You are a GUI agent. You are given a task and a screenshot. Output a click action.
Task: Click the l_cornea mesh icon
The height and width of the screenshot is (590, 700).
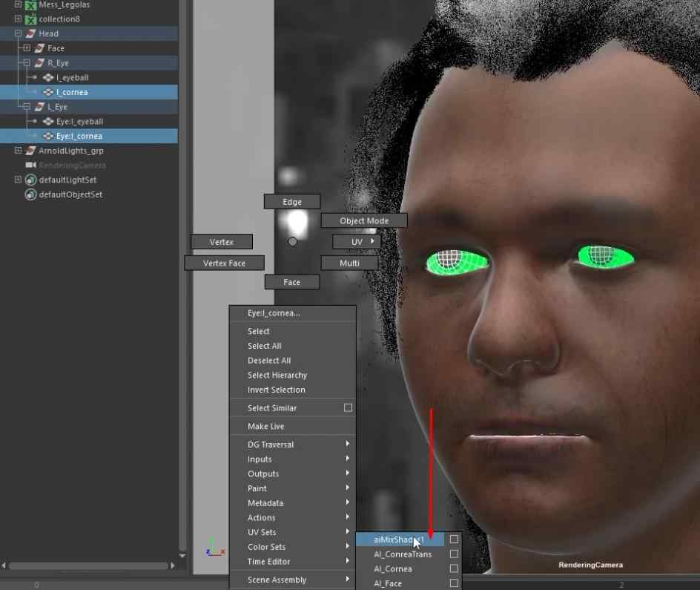point(48,92)
